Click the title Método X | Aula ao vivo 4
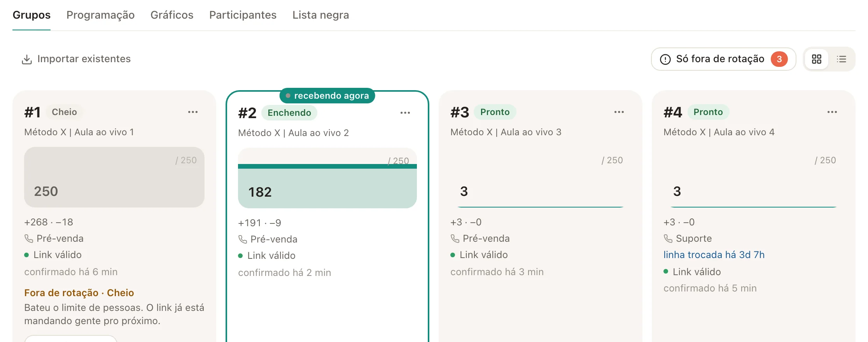868x342 pixels. [x=719, y=132]
